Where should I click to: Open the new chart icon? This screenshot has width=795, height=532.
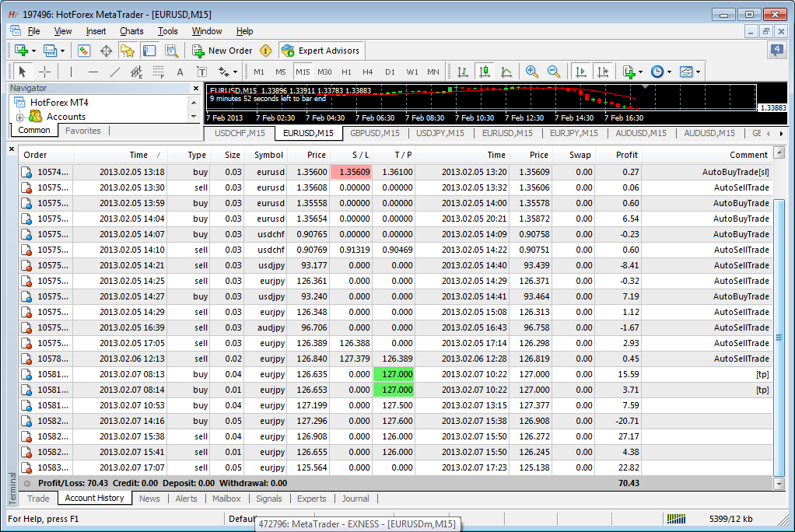21,51
